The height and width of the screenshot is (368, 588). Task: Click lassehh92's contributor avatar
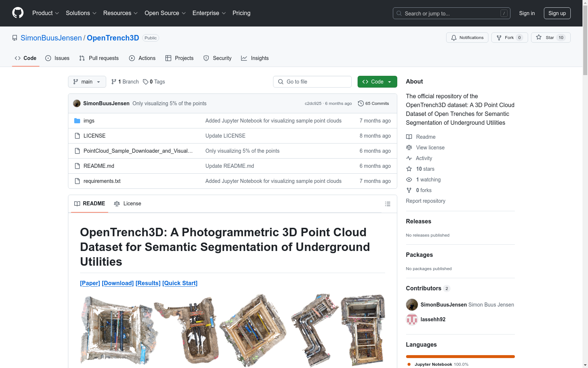pyautogui.click(x=412, y=319)
